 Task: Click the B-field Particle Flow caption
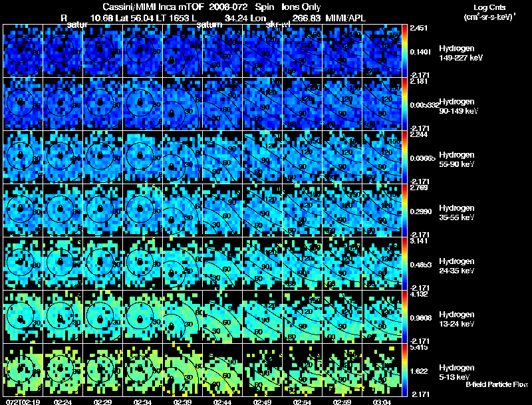point(497,384)
